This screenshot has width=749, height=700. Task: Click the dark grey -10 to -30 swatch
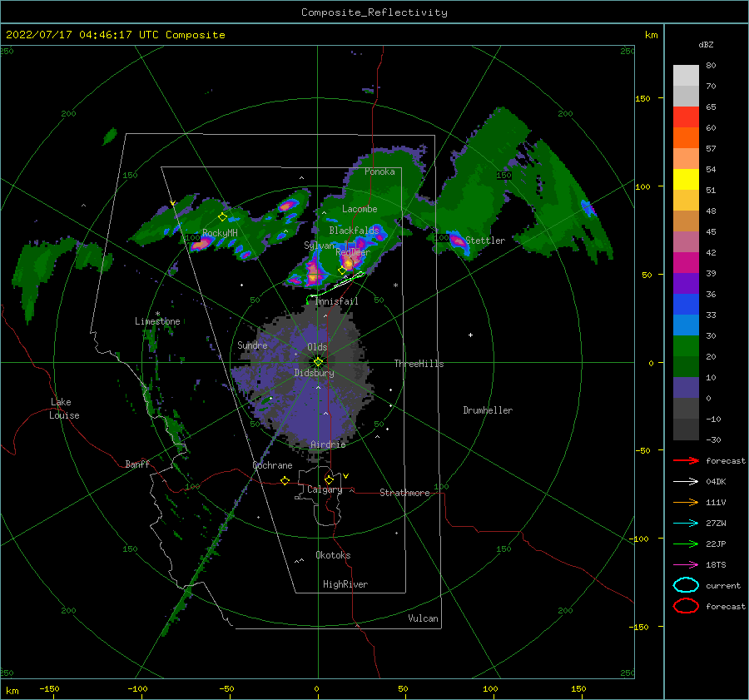click(686, 429)
